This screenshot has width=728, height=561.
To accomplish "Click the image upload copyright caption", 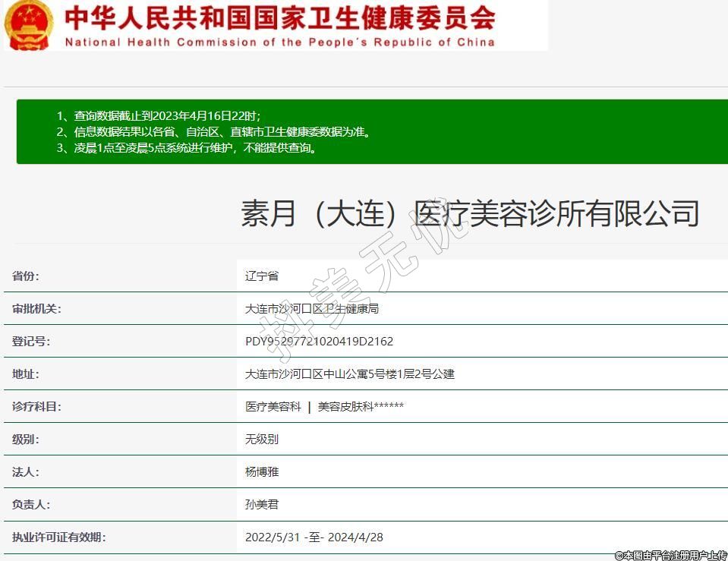I will [x=670, y=555].
